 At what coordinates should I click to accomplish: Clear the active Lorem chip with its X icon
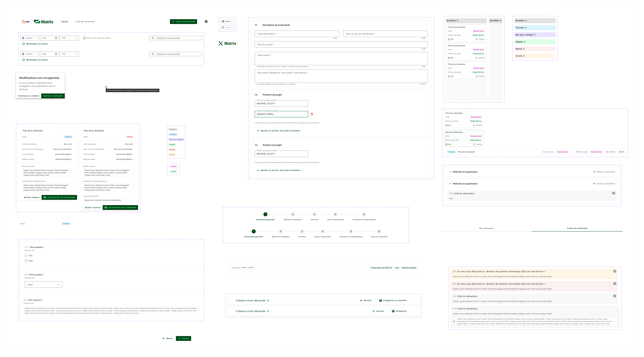click(x=223, y=21)
